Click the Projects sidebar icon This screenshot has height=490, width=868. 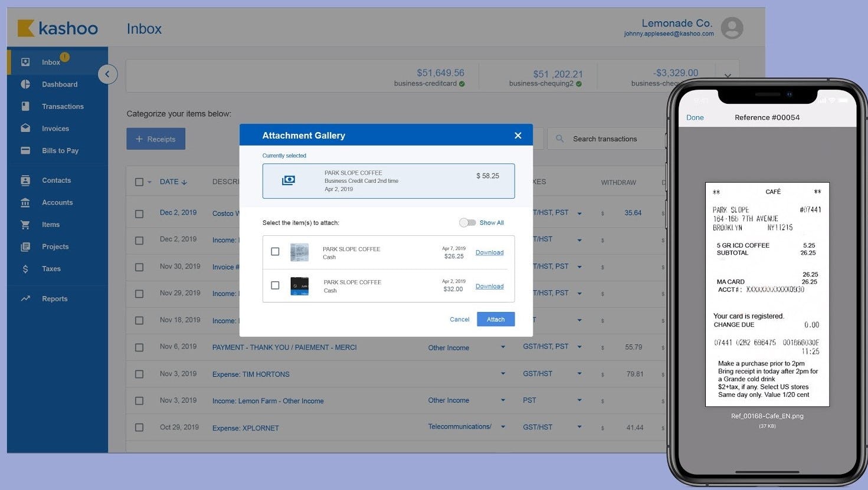pos(25,246)
